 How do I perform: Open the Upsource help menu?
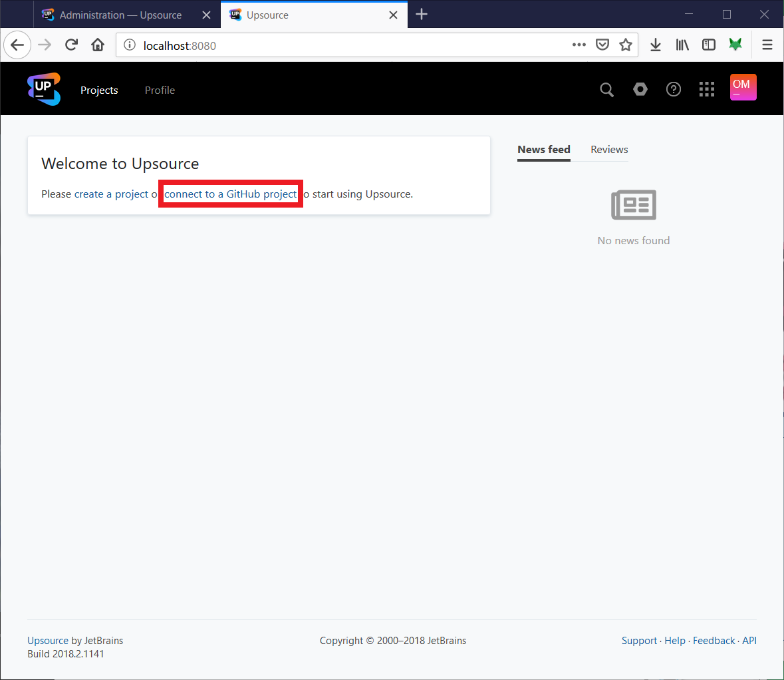(x=674, y=89)
